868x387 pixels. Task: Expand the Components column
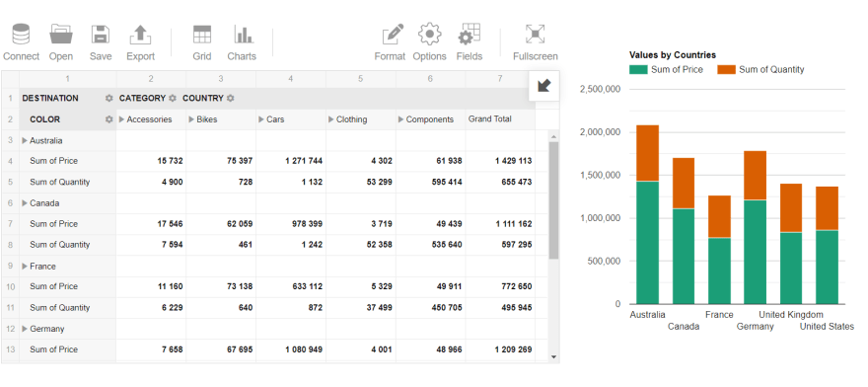(400, 119)
